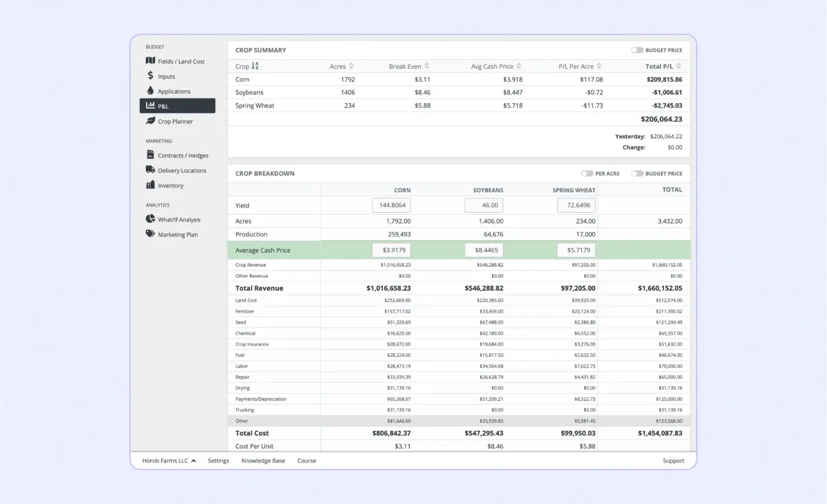Screen dimensions: 827x504
Task: Edit Corn average cash price $3.9179
Action: (x=392, y=250)
